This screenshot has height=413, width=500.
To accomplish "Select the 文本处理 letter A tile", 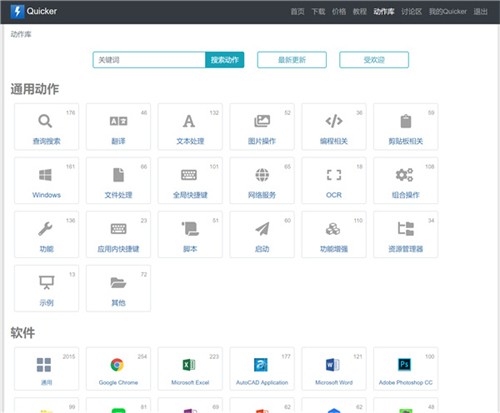I will click(x=190, y=127).
